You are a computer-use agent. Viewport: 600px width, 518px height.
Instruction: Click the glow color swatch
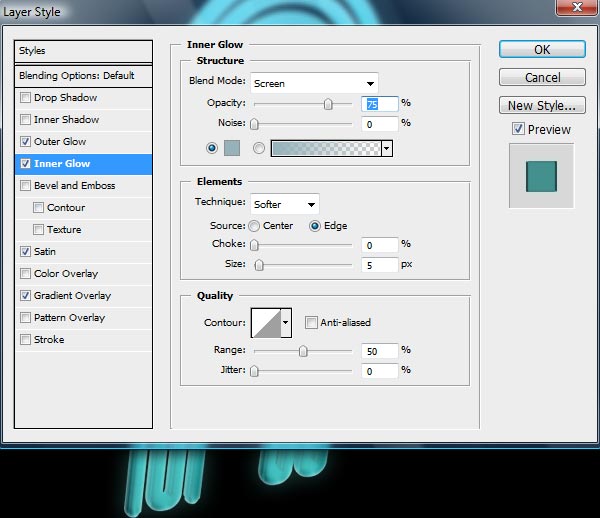(x=232, y=148)
